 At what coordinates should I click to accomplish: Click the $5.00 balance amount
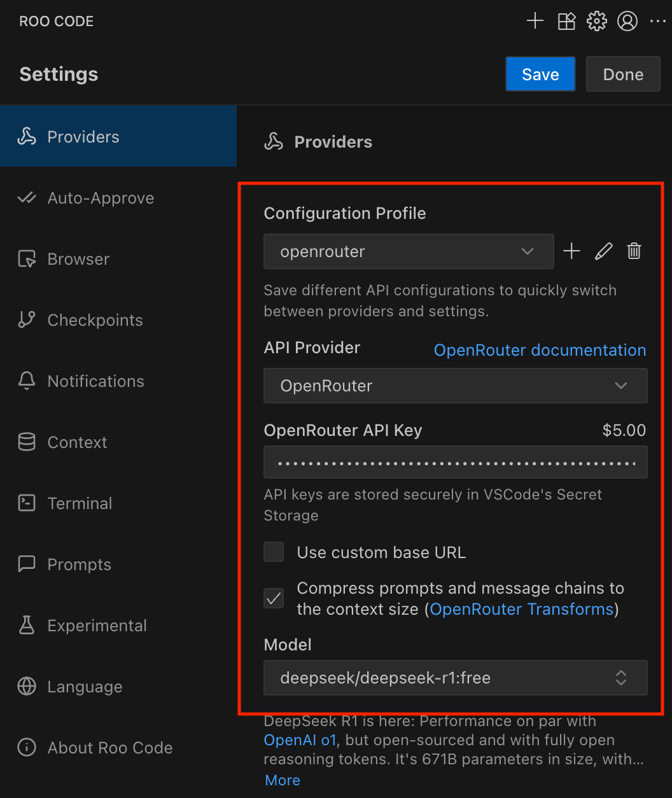tap(624, 430)
